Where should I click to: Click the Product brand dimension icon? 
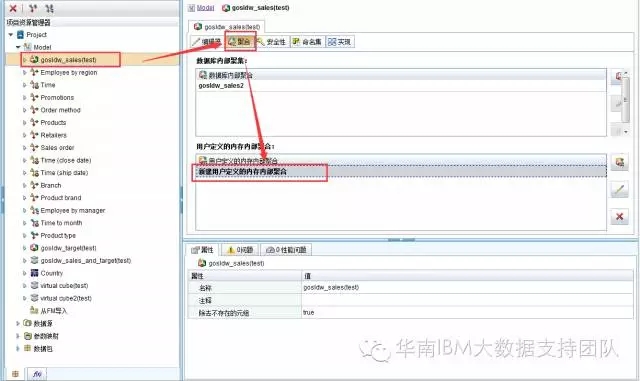click(x=35, y=198)
